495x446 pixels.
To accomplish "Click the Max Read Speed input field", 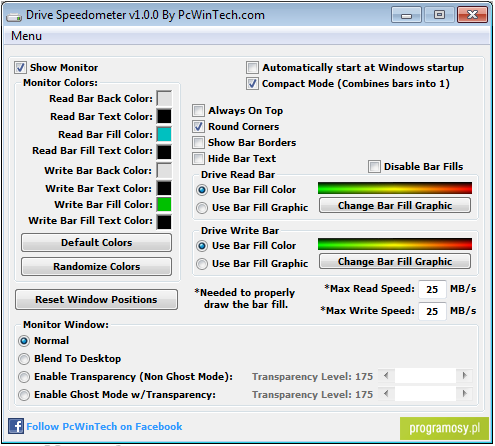I will (432, 289).
